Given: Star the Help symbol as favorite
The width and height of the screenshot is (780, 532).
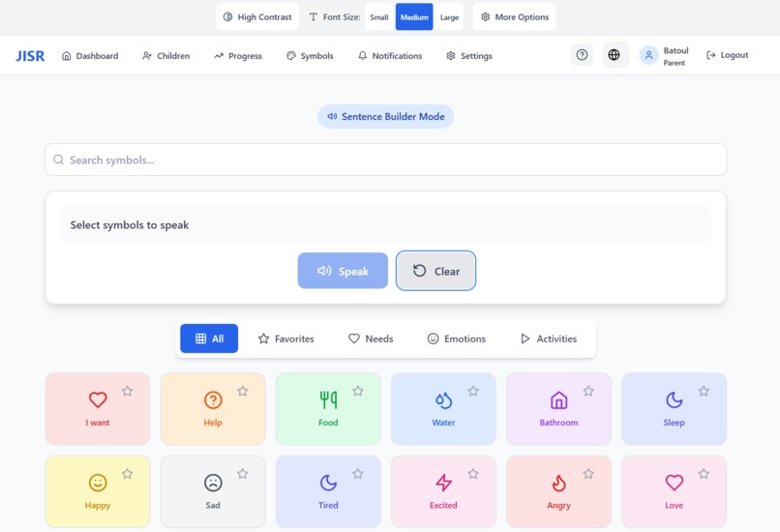Looking at the screenshot, I should pos(242,391).
